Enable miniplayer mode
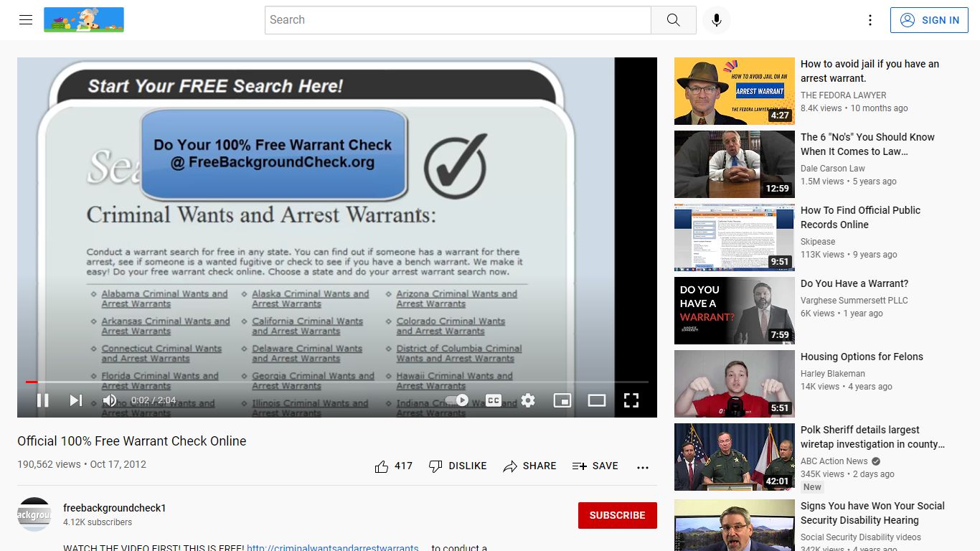This screenshot has width=980, height=551. [562, 400]
